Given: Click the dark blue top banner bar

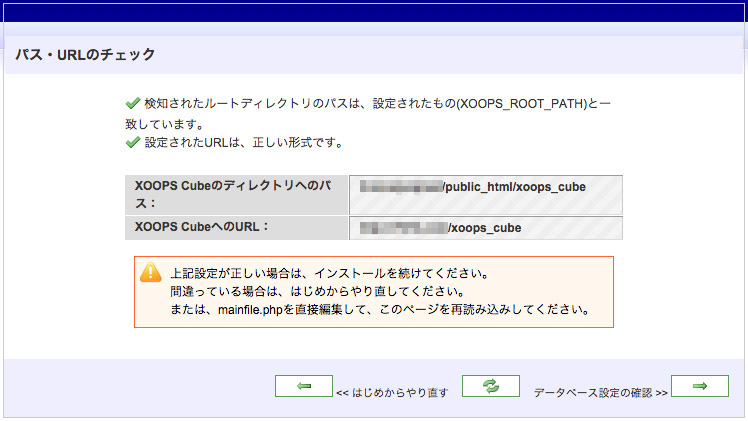Looking at the screenshot, I should click(374, 12).
